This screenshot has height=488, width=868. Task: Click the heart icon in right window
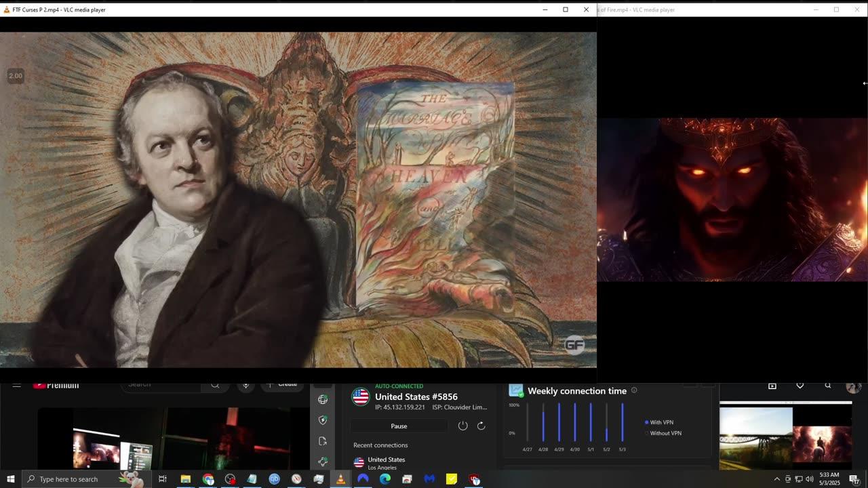pos(800,386)
